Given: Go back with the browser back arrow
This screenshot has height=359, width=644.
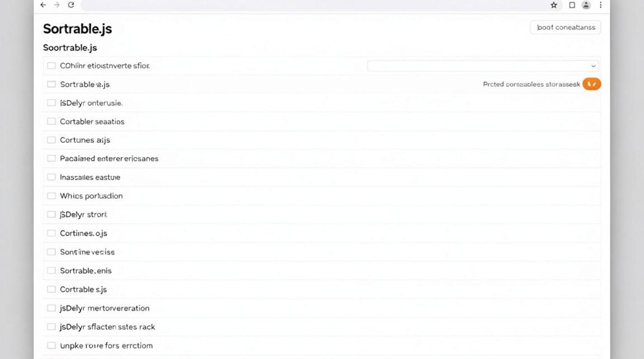Looking at the screenshot, I should pos(43,5).
